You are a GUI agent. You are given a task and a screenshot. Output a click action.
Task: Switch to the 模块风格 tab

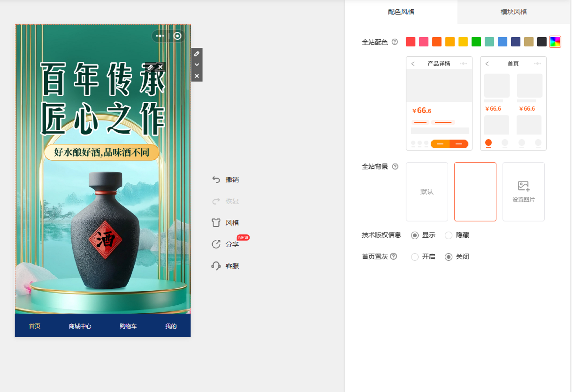click(514, 12)
